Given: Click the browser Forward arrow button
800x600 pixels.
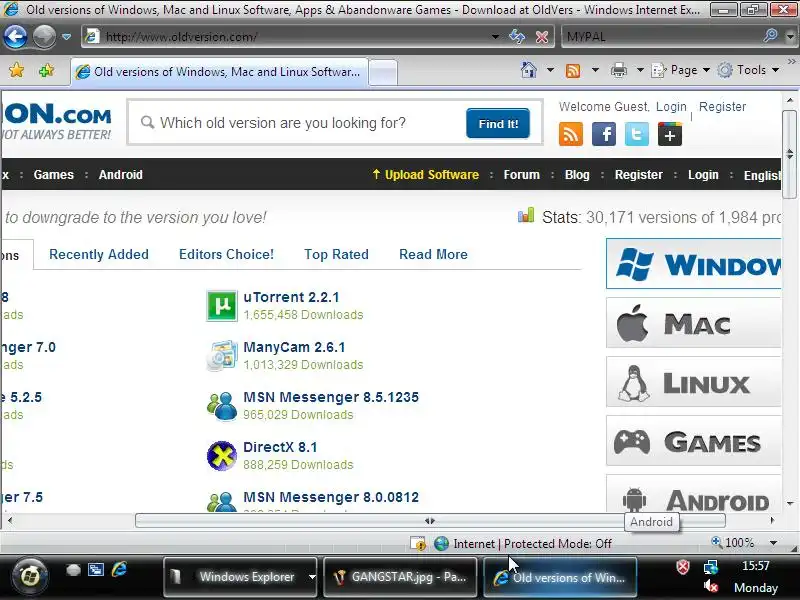Looking at the screenshot, I should pyautogui.click(x=44, y=37).
